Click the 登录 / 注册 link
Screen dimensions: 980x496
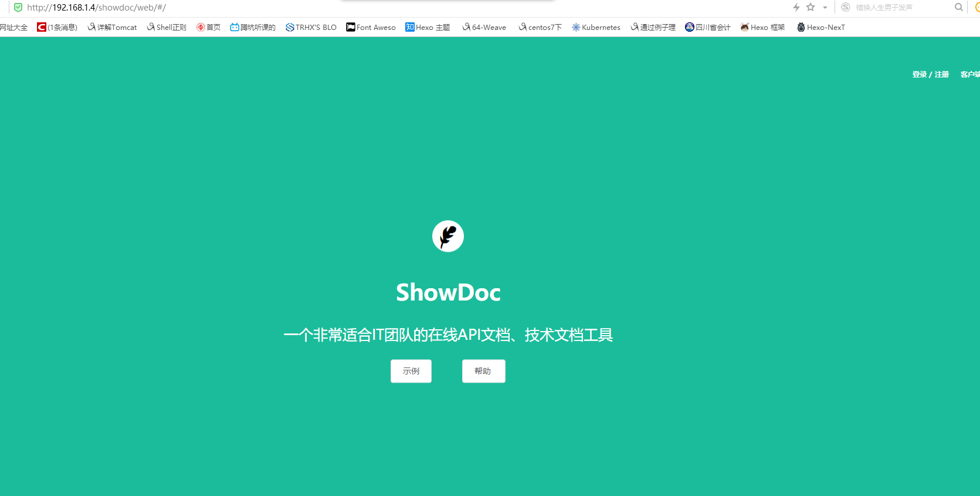click(x=931, y=75)
